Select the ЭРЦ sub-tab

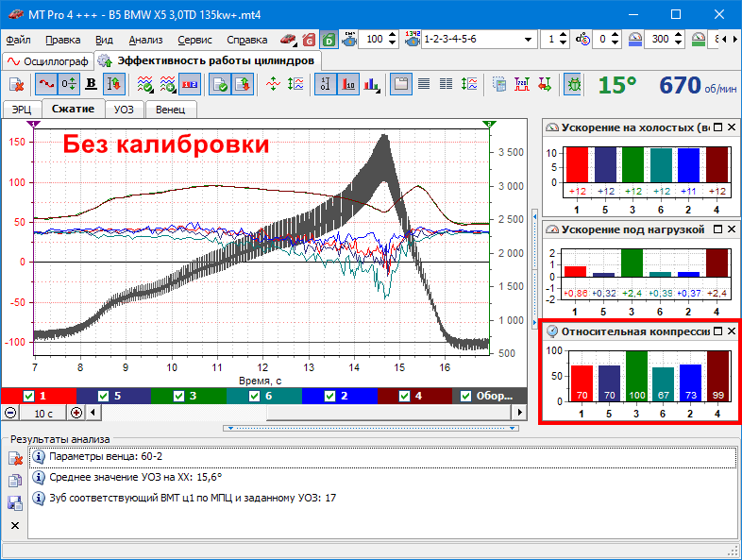click(x=22, y=110)
